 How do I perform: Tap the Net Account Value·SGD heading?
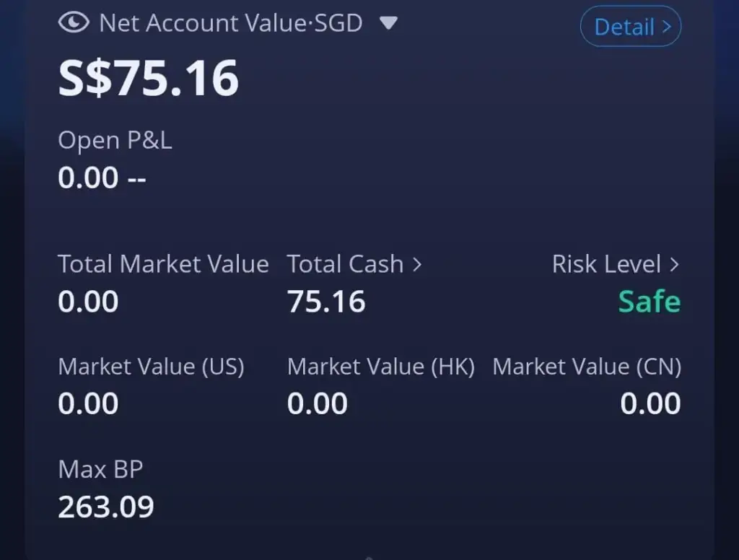click(x=231, y=22)
